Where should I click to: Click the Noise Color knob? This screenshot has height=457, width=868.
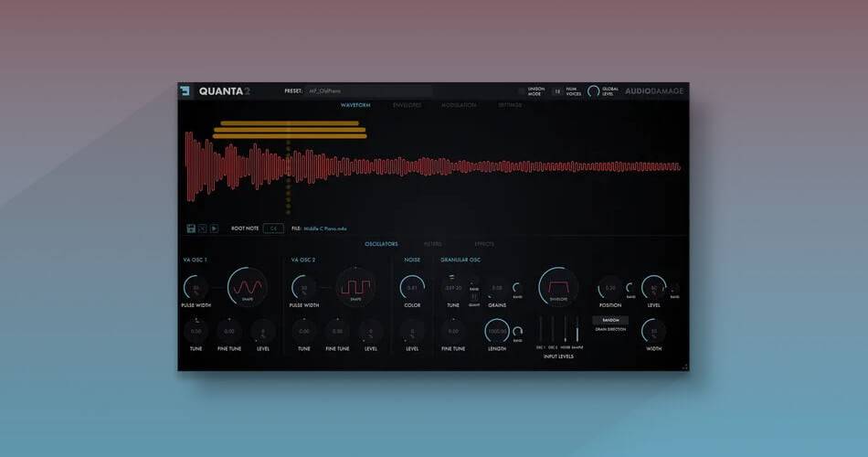click(x=412, y=288)
